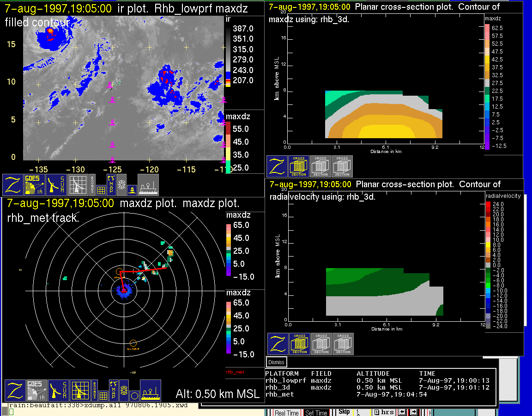Step time forward with the right arrow

click(x=414, y=412)
